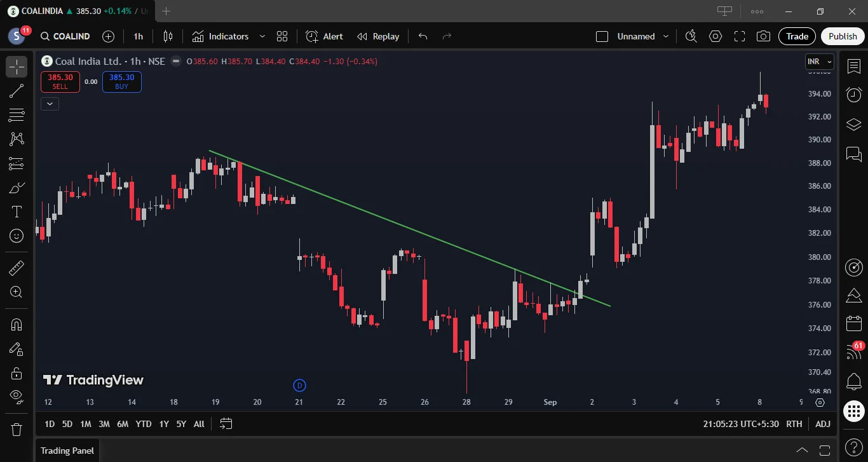Viewport: 868px width, 462px height.
Task: Toggle ADJ dividend adjustment
Action: [x=823, y=424]
